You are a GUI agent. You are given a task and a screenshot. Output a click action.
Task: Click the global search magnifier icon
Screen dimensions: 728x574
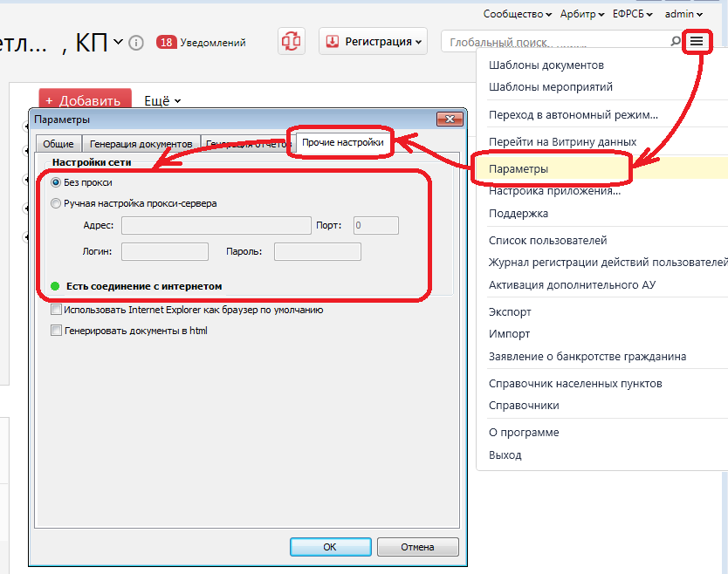[x=675, y=41]
